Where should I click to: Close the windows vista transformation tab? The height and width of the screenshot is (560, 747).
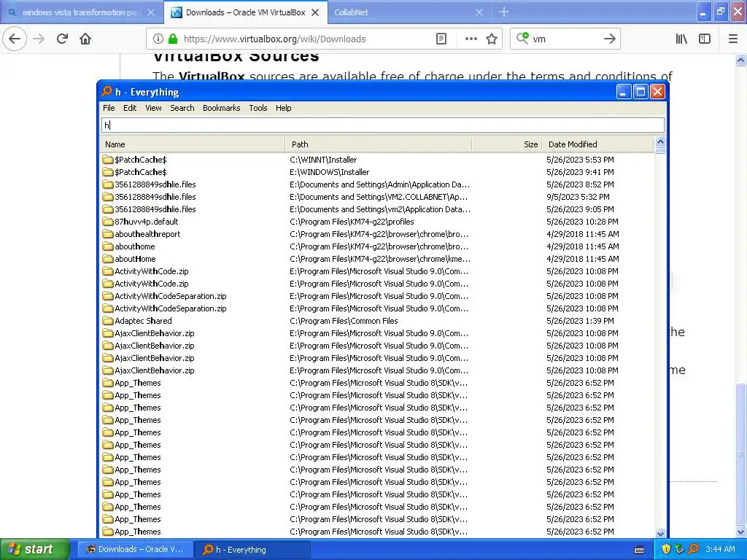tap(151, 12)
